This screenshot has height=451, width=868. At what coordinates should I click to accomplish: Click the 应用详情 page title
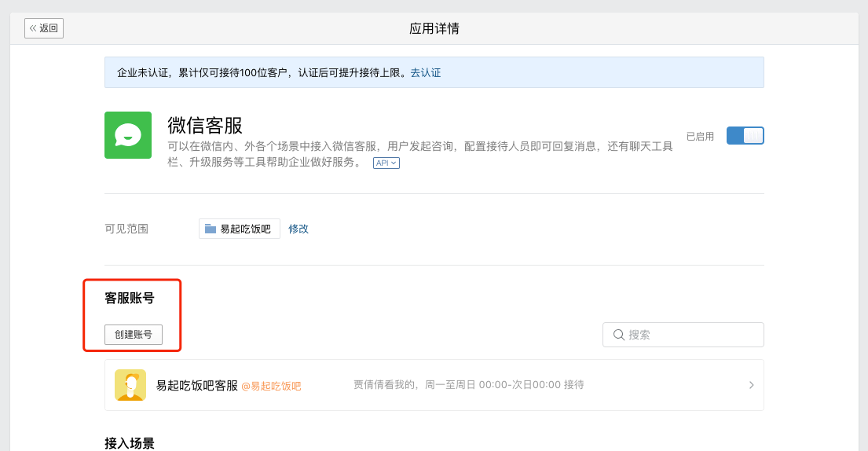point(434,29)
